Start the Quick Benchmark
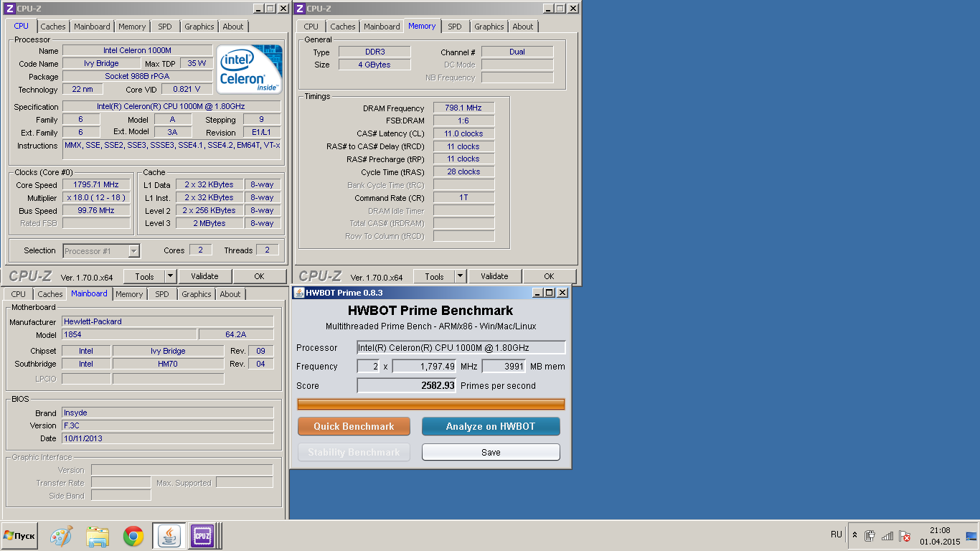Viewport: 980px width, 551px height. [x=354, y=426]
